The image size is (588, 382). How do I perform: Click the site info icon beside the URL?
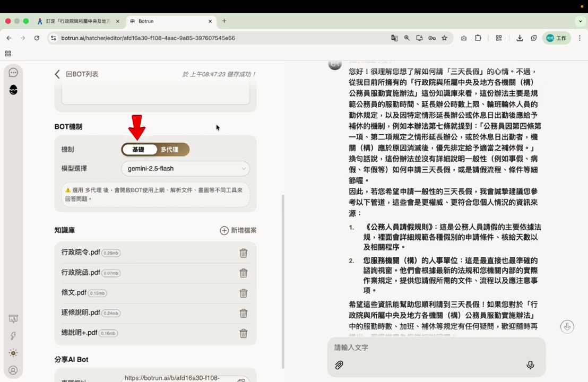54,38
